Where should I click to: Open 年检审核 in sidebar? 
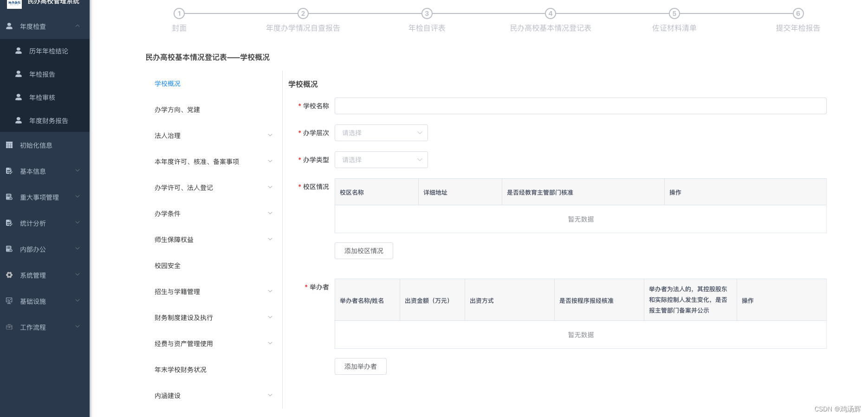click(x=42, y=98)
